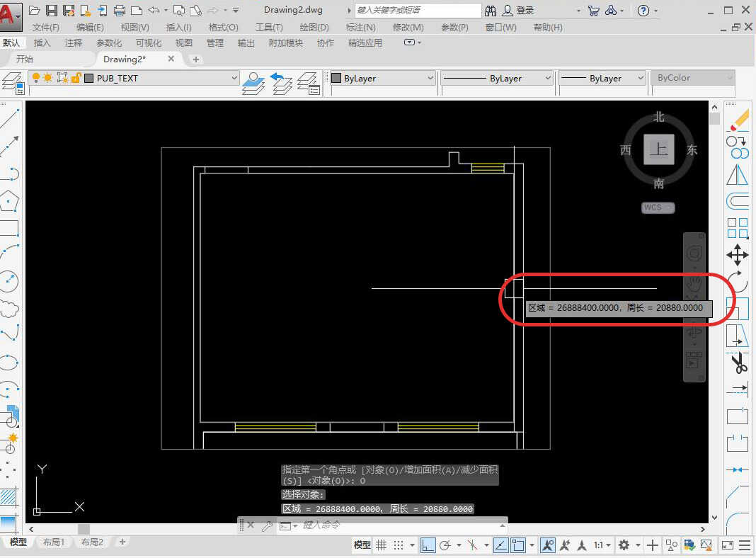
Task: Open the 修改(M) menu
Action: pos(408,28)
